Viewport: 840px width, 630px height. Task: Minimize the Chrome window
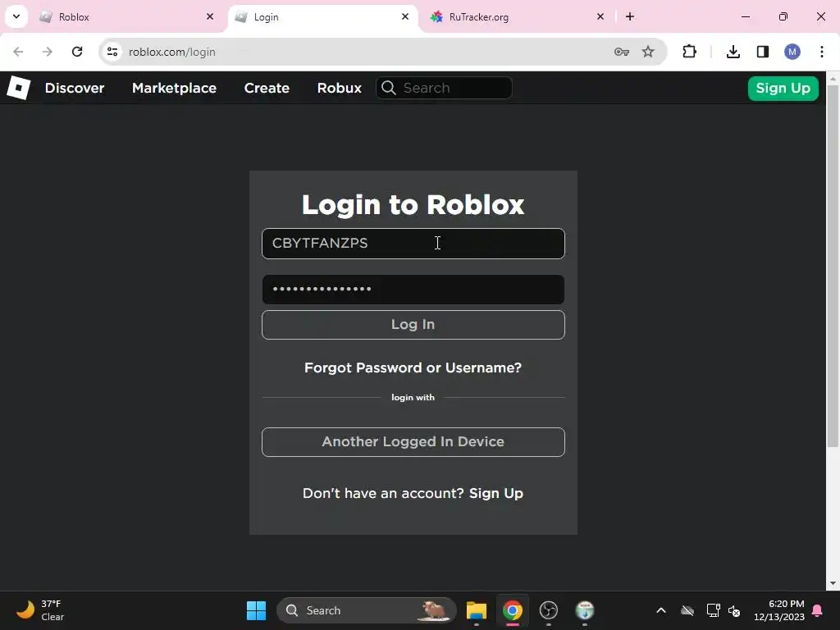(745, 16)
